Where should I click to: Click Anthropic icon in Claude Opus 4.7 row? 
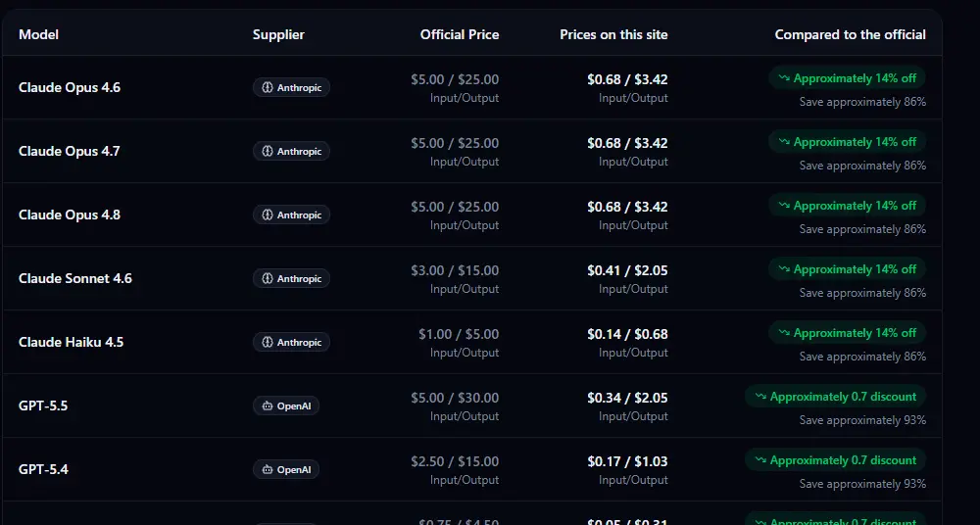(268, 151)
